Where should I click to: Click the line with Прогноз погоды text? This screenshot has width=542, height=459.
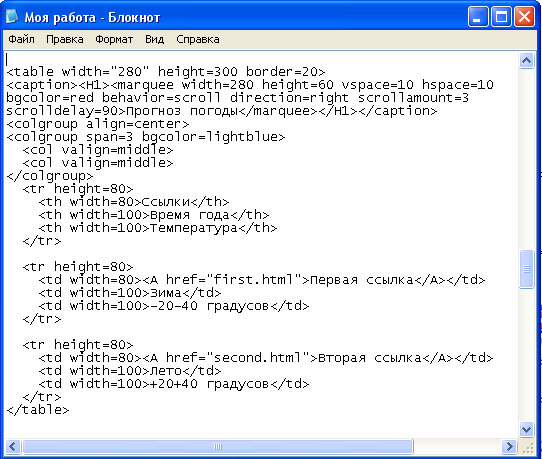222,111
